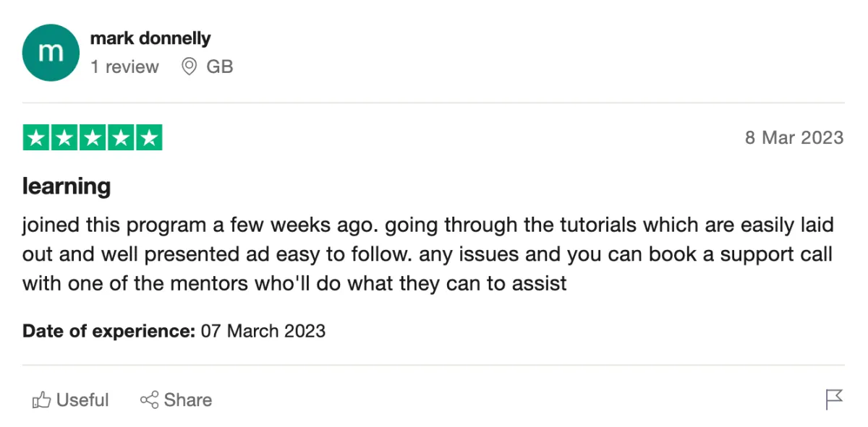Report the review with the flag icon
This screenshot has width=868, height=427.
834,399
